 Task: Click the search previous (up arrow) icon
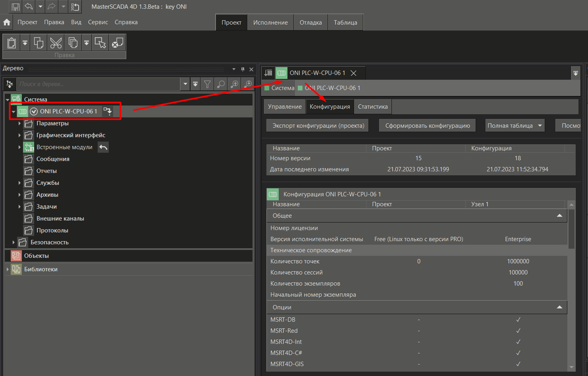coord(235,84)
